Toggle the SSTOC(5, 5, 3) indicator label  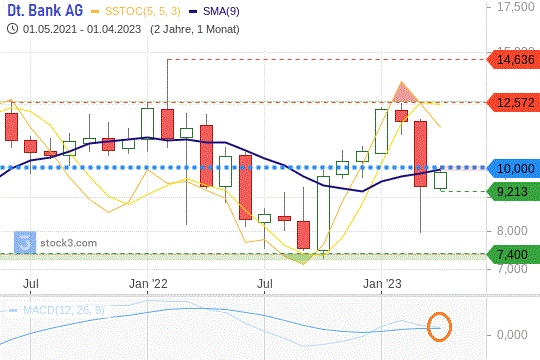(143, 11)
